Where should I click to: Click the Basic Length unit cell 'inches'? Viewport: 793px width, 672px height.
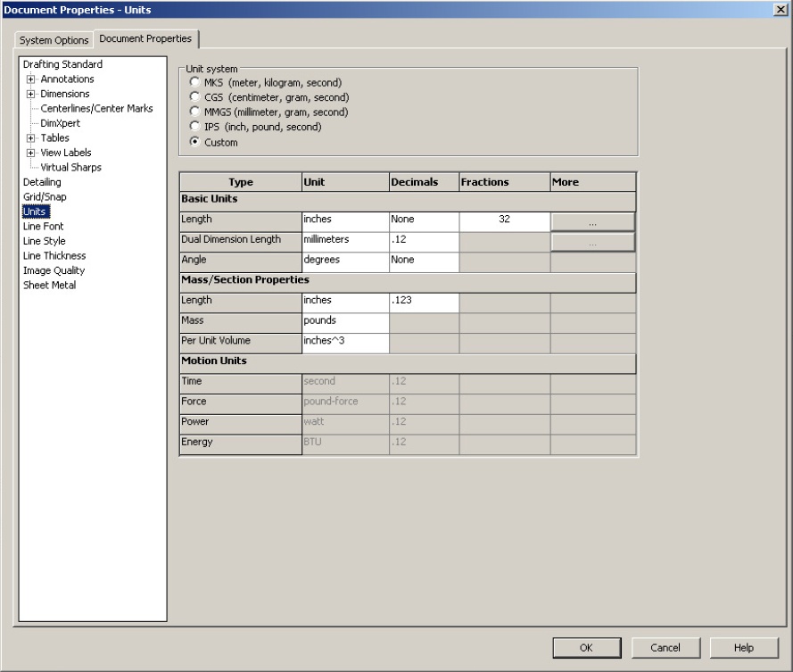click(x=345, y=221)
